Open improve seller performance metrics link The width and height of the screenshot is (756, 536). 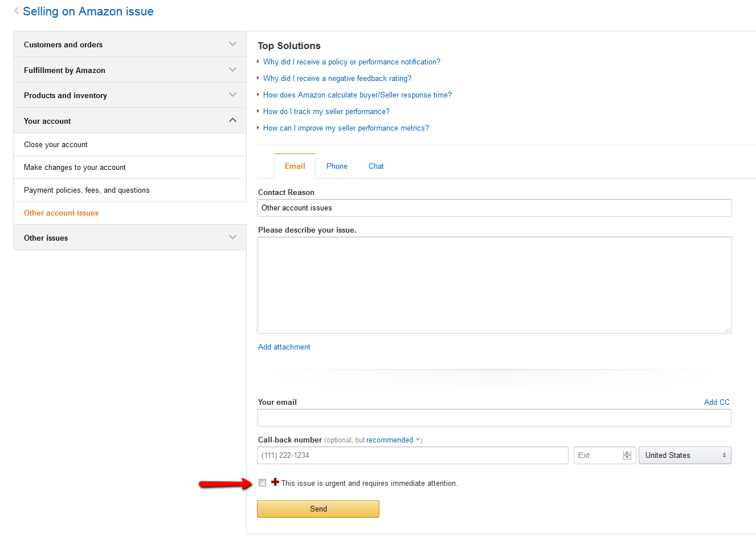[346, 128]
